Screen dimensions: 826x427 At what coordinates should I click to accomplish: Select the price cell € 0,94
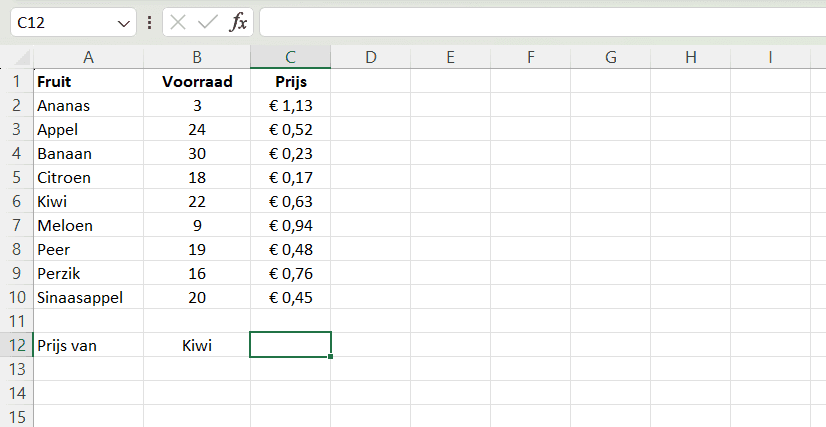click(290, 225)
